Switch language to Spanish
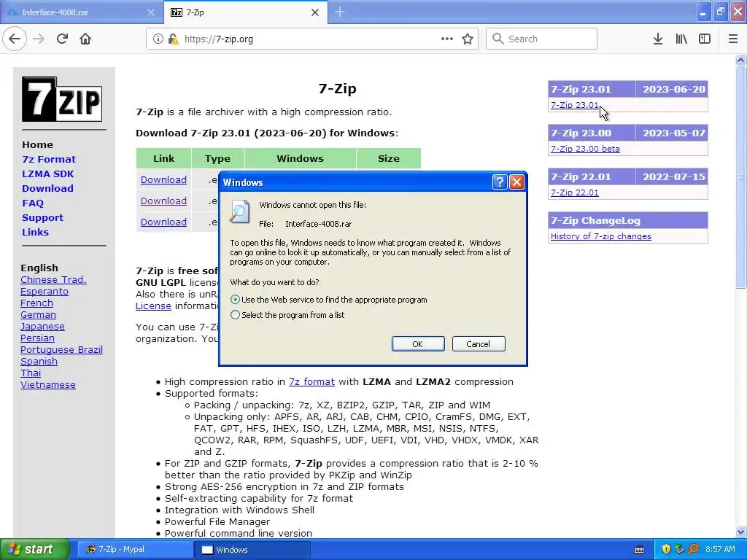 point(39,361)
